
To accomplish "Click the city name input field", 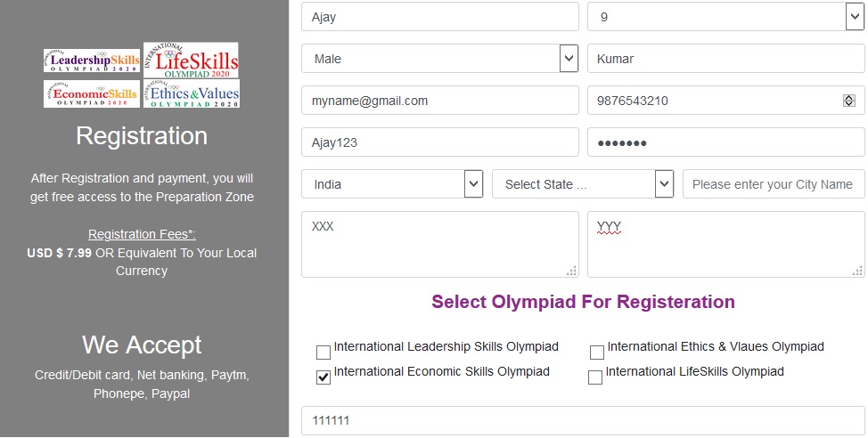I will pos(773,184).
